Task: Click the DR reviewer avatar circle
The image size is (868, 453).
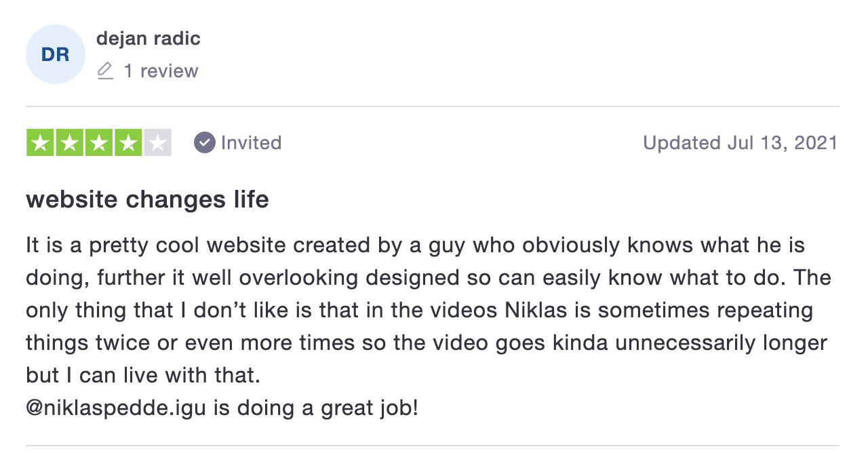Action: [x=56, y=54]
